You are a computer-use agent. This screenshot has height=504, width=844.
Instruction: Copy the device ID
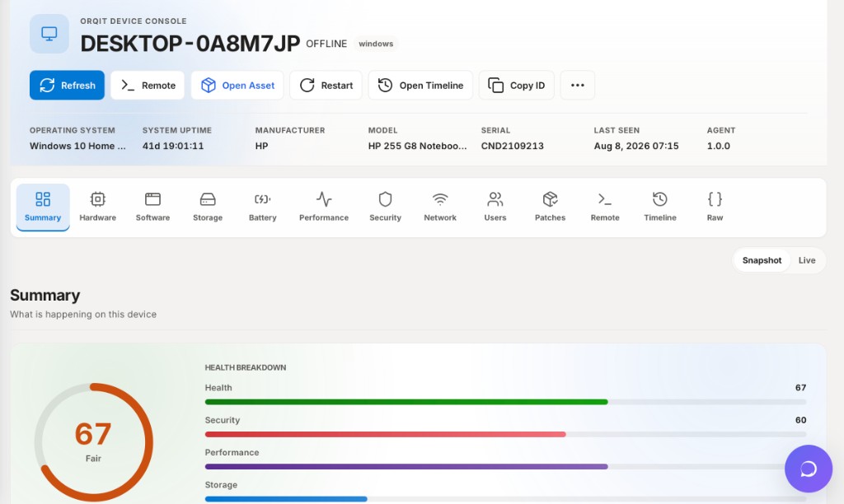[x=517, y=85]
